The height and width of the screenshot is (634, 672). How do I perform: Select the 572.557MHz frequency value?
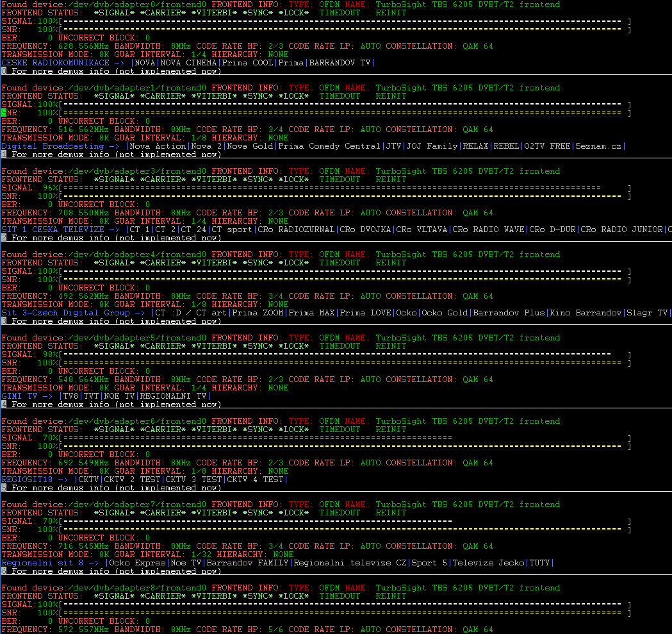click(x=83, y=630)
